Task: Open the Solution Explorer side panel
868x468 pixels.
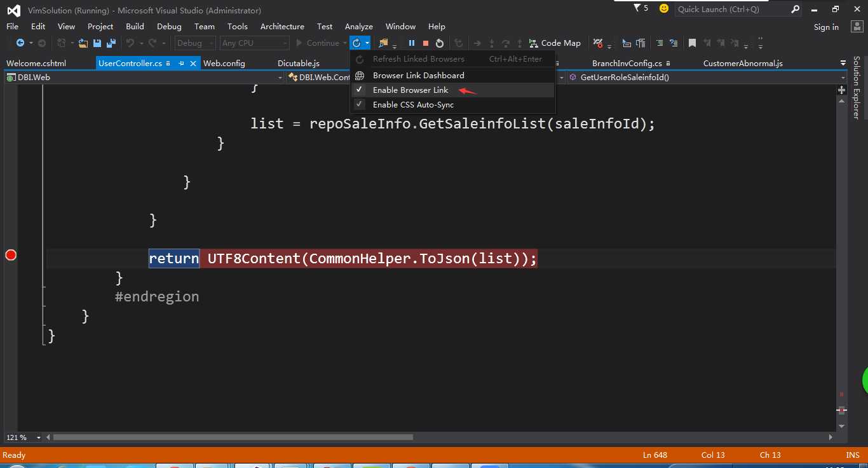Action: tap(857, 87)
